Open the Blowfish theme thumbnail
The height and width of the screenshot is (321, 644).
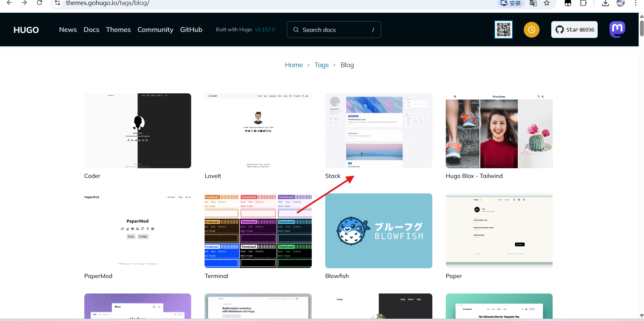[x=379, y=231]
